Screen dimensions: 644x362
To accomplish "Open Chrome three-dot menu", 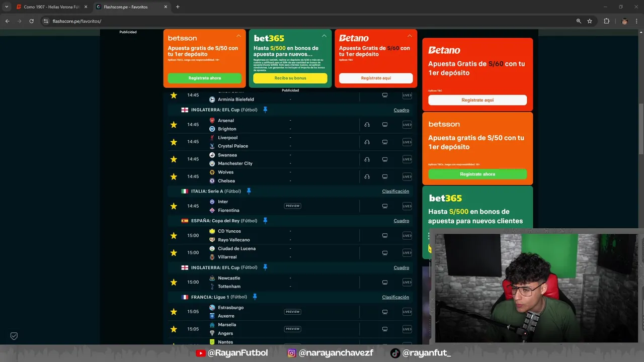I will tap(637, 21).
